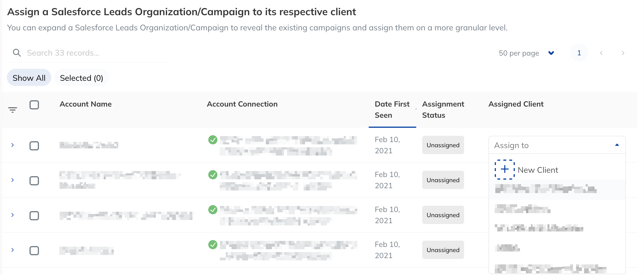Screen dimensions: 644x275
Task: Select the third blurred client option
Action: (x=557, y=228)
